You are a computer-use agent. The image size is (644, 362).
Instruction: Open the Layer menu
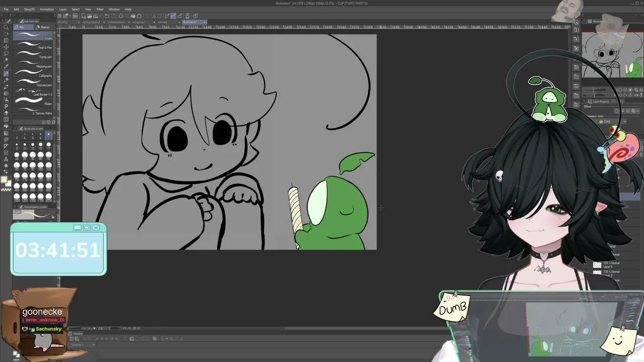[x=63, y=9]
